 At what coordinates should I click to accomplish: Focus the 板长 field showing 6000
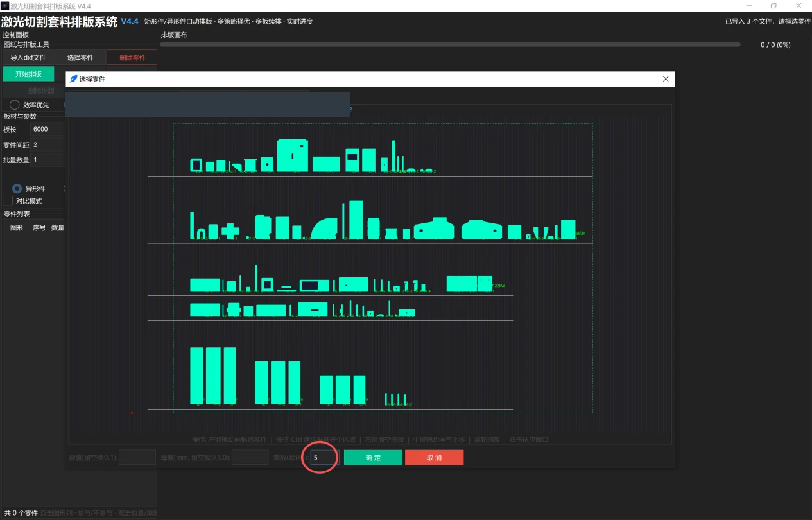pyautogui.click(x=48, y=129)
